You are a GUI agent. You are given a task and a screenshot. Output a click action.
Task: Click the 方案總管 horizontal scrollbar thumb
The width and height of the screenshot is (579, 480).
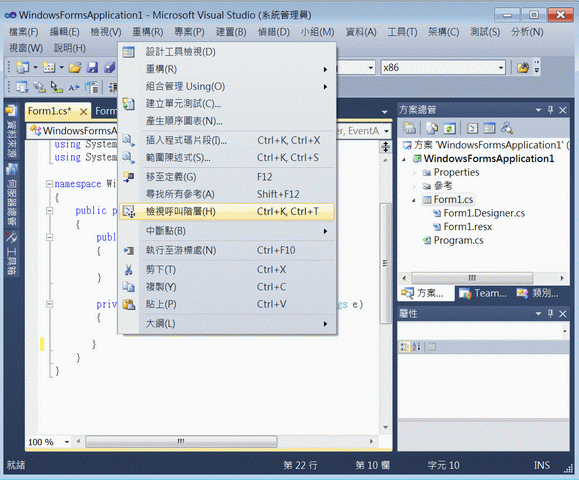(472, 278)
